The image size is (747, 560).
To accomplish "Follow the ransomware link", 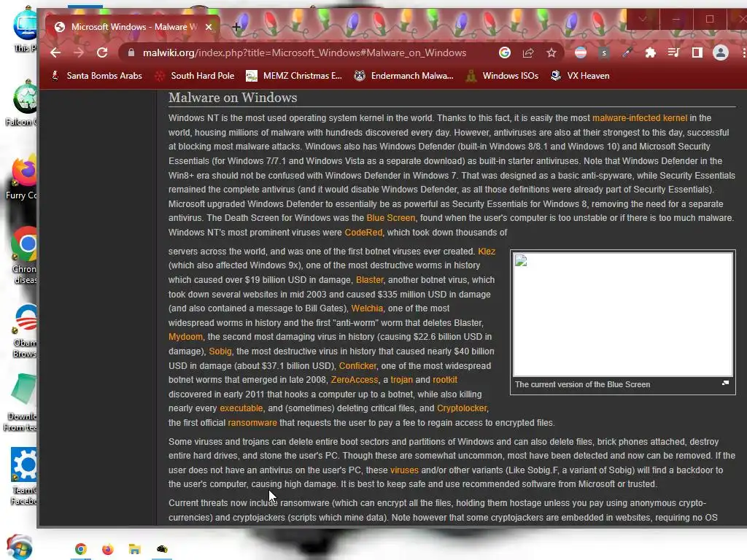I will point(252,423).
